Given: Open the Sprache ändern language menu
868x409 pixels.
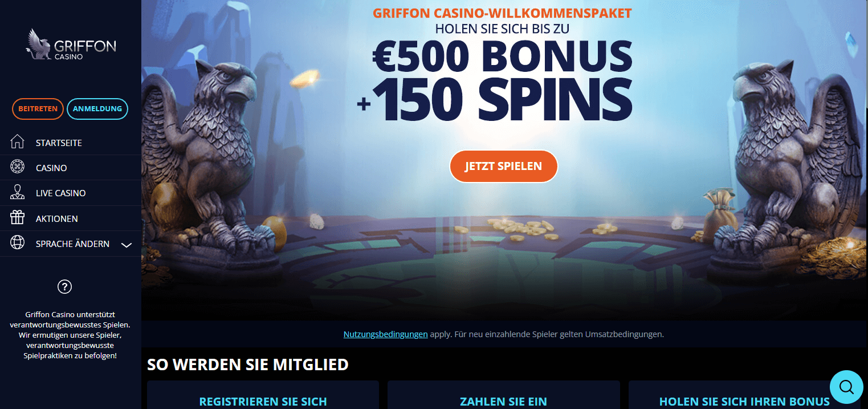Looking at the screenshot, I should click(71, 244).
